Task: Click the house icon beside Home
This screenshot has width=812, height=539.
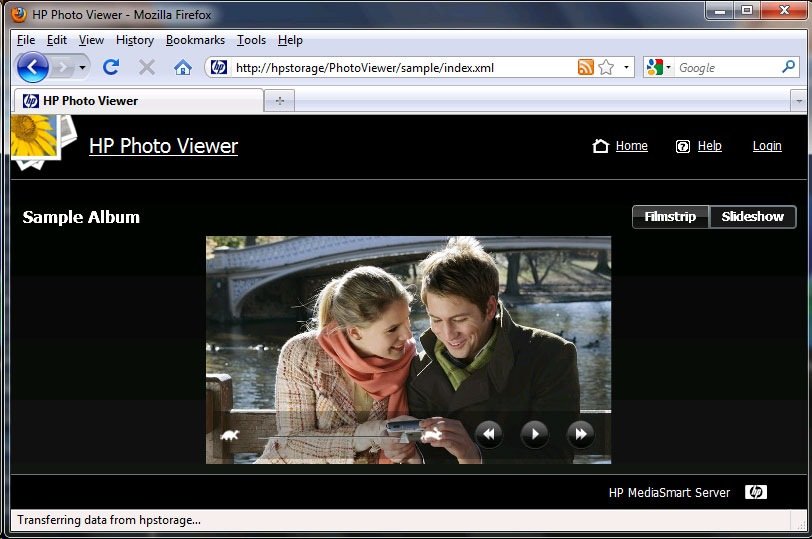Action: coord(600,146)
